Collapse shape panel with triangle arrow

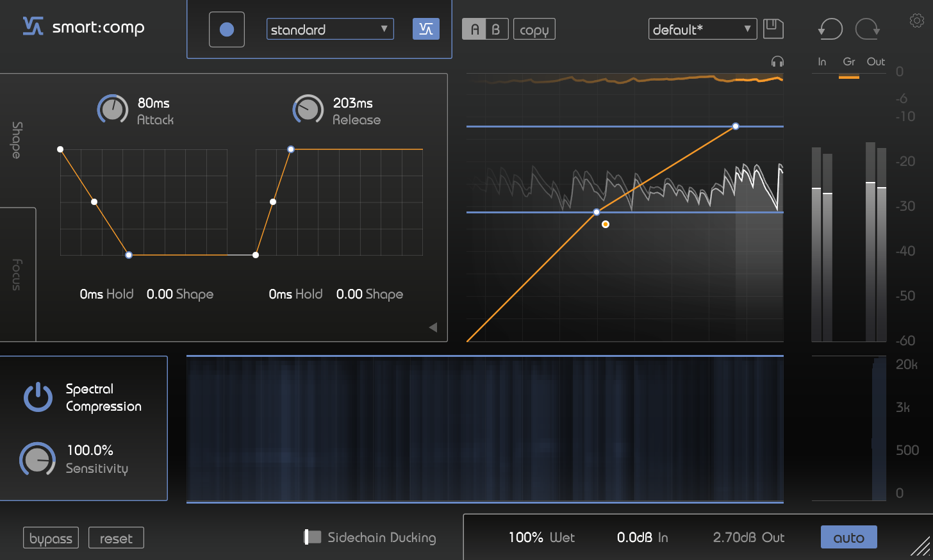click(433, 327)
